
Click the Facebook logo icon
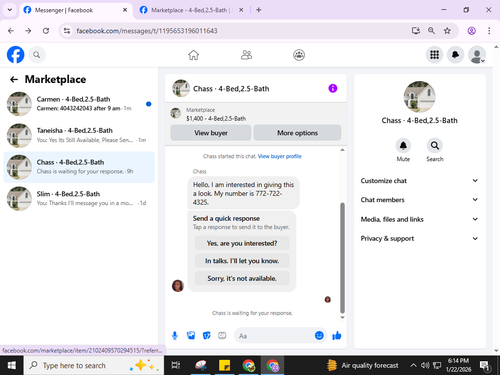(16, 55)
